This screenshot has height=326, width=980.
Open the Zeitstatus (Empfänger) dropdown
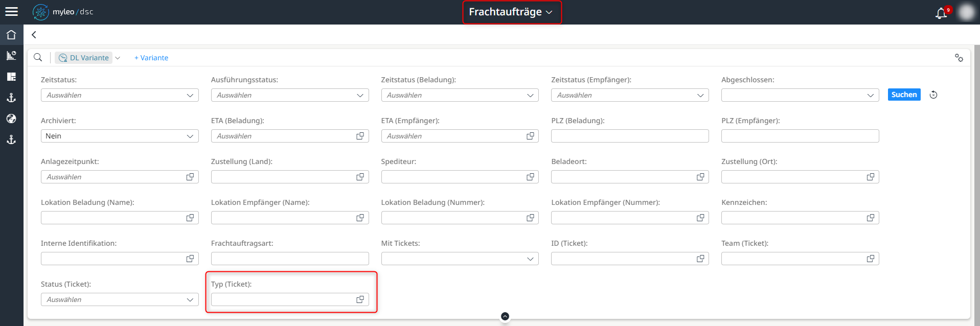pyautogui.click(x=630, y=95)
